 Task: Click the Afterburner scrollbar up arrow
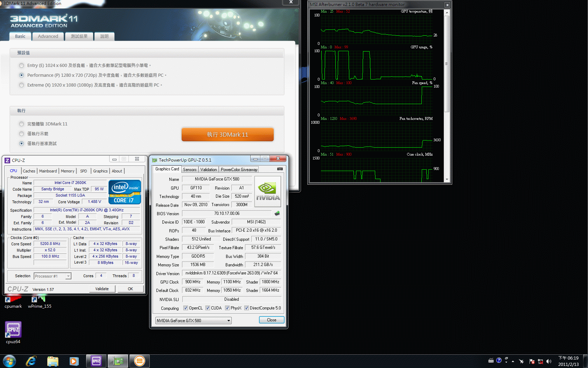coord(447,12)
